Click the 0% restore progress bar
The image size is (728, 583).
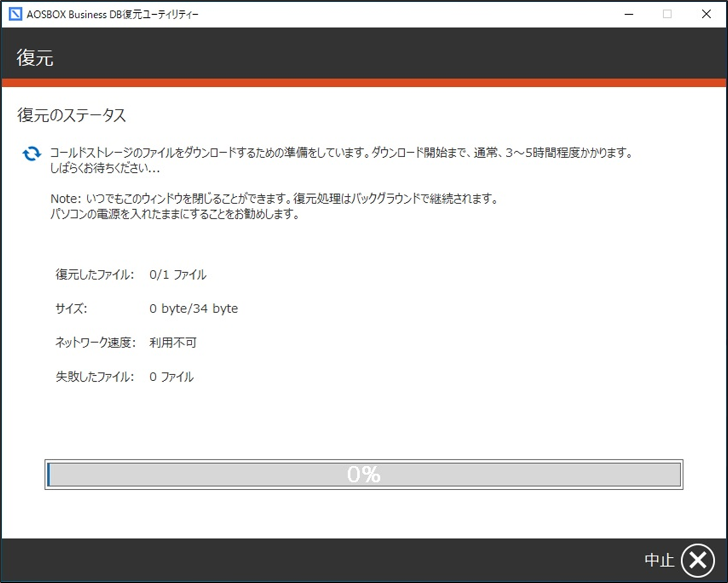click(364, 474)
